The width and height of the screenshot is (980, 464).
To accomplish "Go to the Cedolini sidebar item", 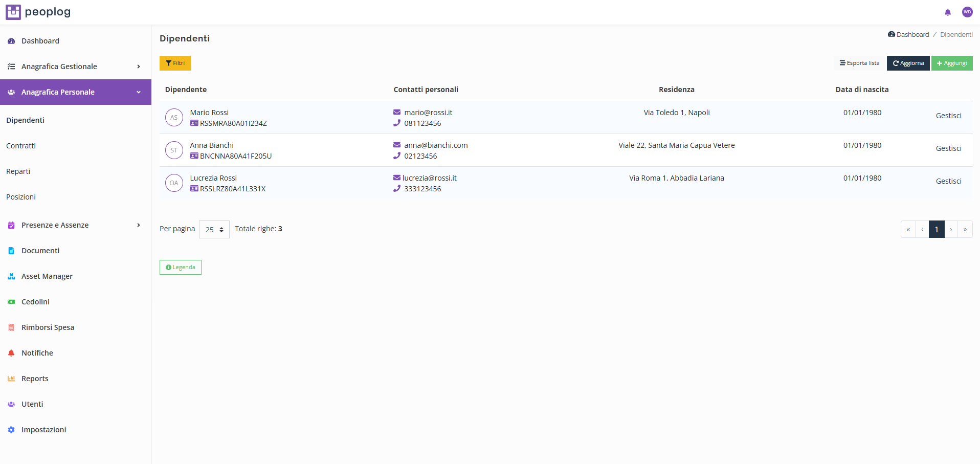I will click(x=35, y=302).
